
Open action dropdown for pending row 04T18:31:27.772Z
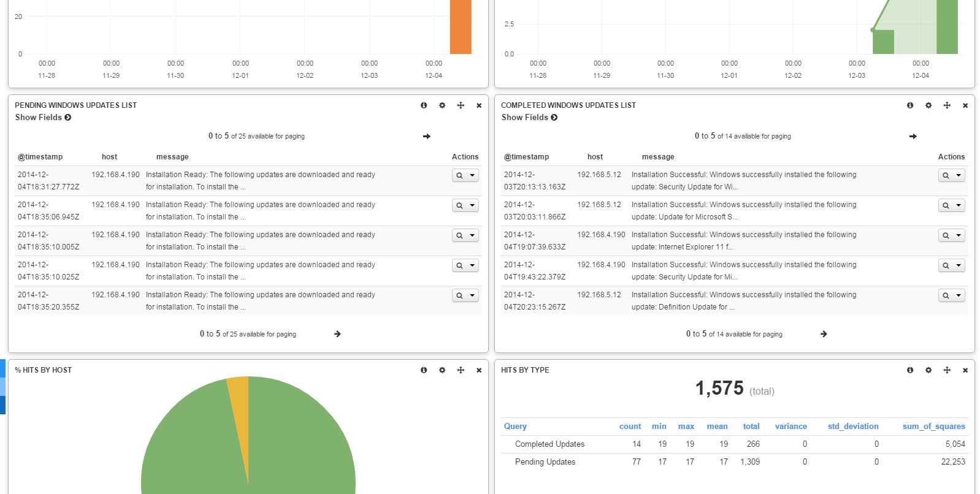[x=473, y=175]
